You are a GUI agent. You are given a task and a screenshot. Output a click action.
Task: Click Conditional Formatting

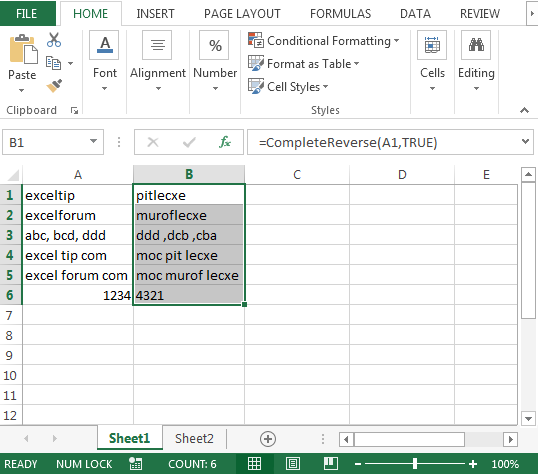[324, 41]
